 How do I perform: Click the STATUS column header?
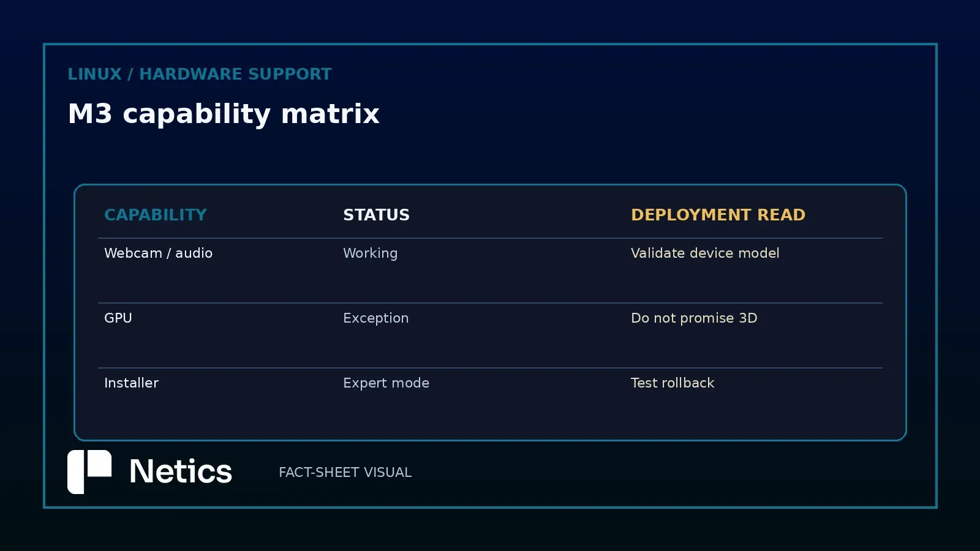[x=376, y=215]
